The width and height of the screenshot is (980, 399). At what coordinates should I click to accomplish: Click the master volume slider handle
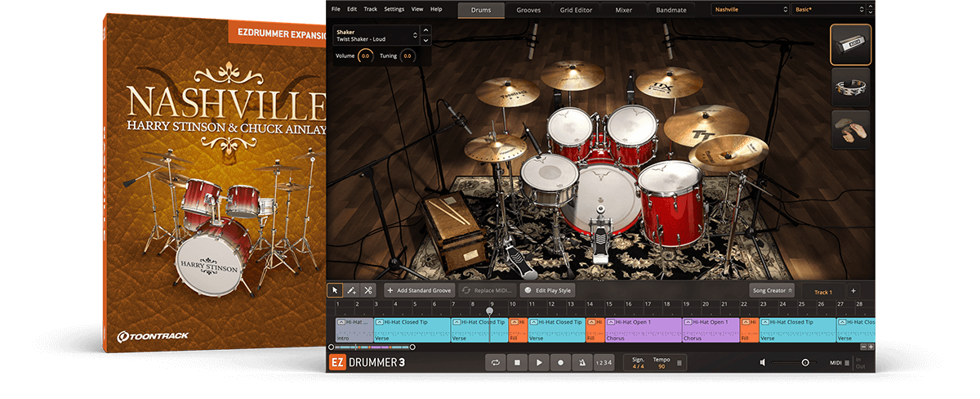pos(805,362)
